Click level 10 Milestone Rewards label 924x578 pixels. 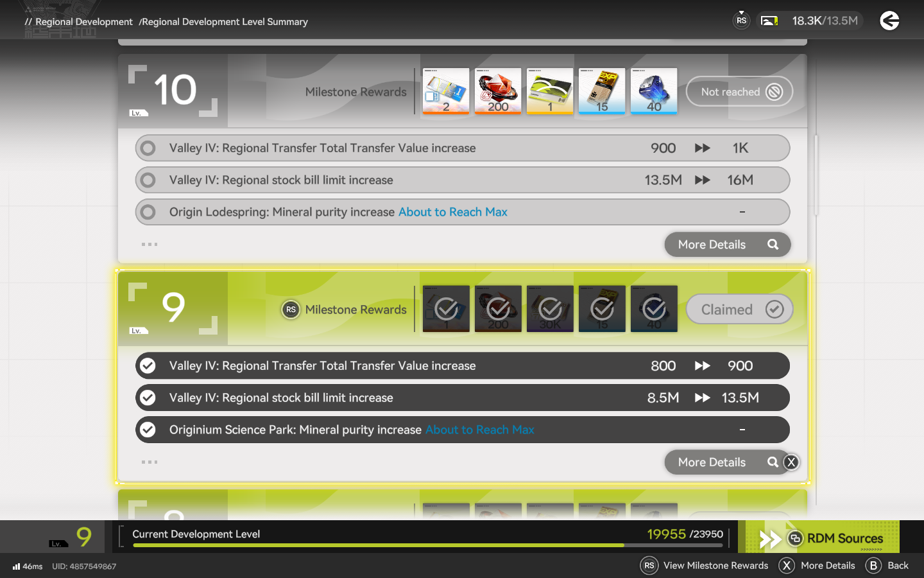click(x=356, y=92)
